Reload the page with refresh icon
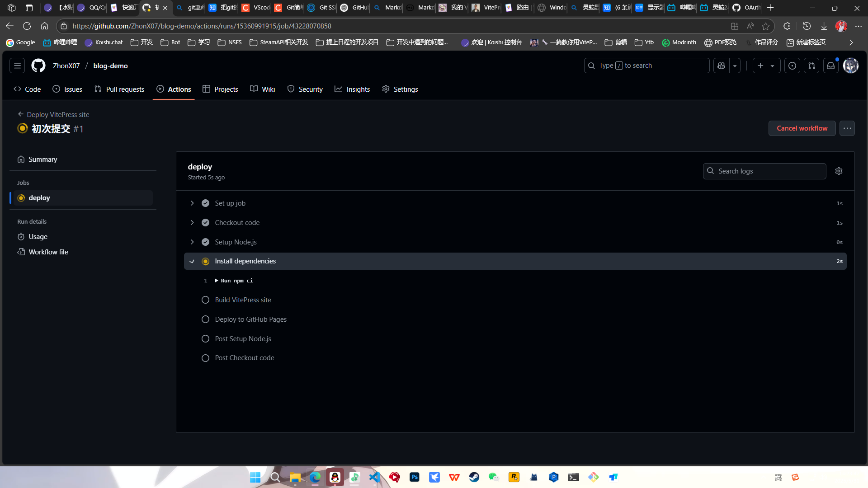868x488 pixels. point(27,26)
